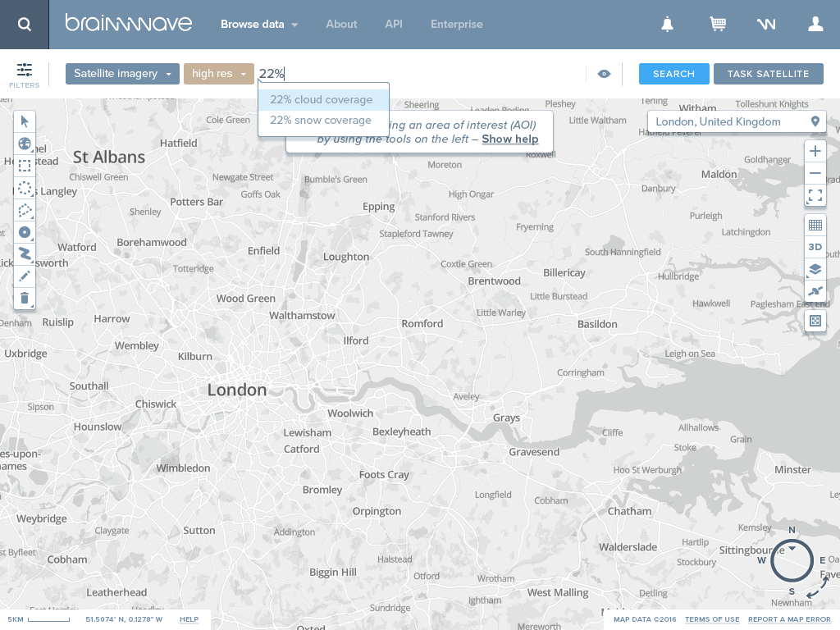Screen dimensions: 840x630
Task: Click the Show help link
Action: coord(510,139)
